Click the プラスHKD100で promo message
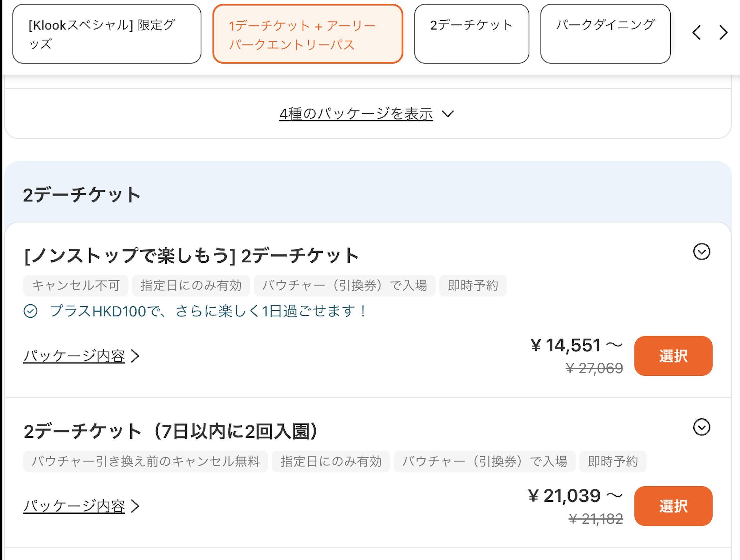The height and width of the screenshot is (560, 740). pos(208,311)
